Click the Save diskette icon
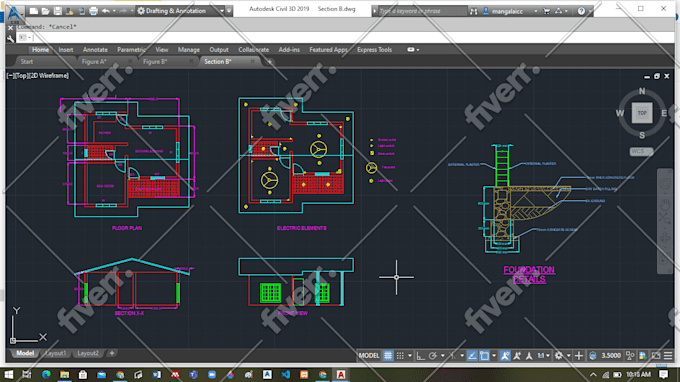 [x=57, y=11]
